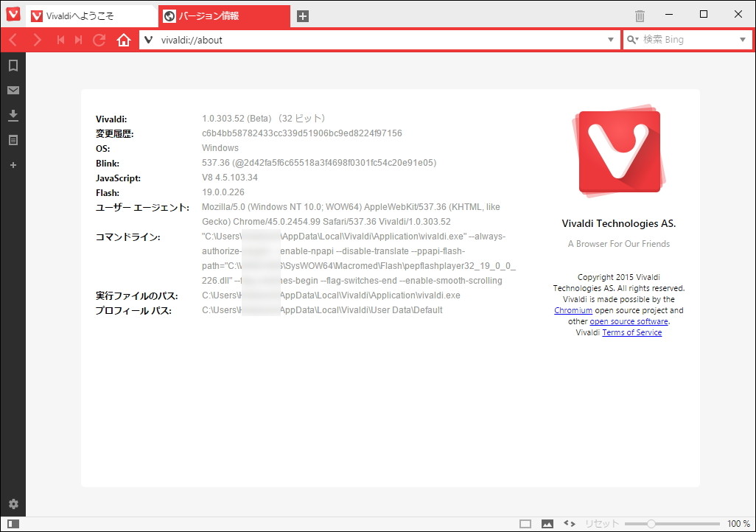Open the Downloads panel

point(13,115)
